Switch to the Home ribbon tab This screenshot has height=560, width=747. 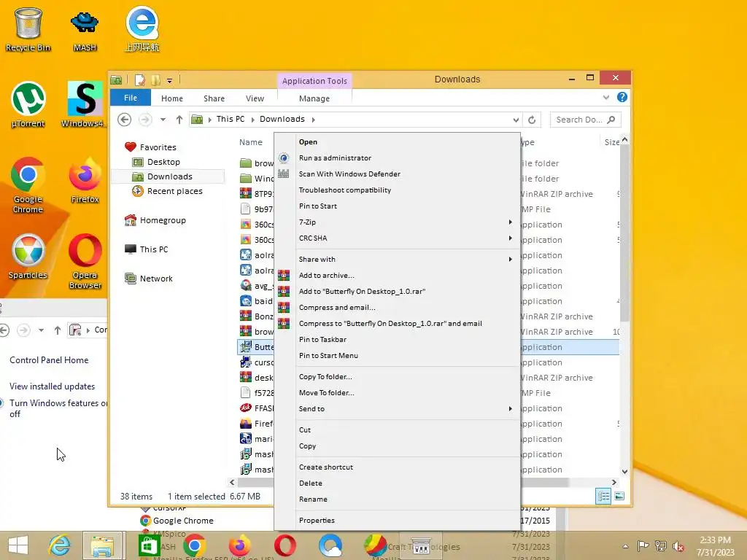172,98
